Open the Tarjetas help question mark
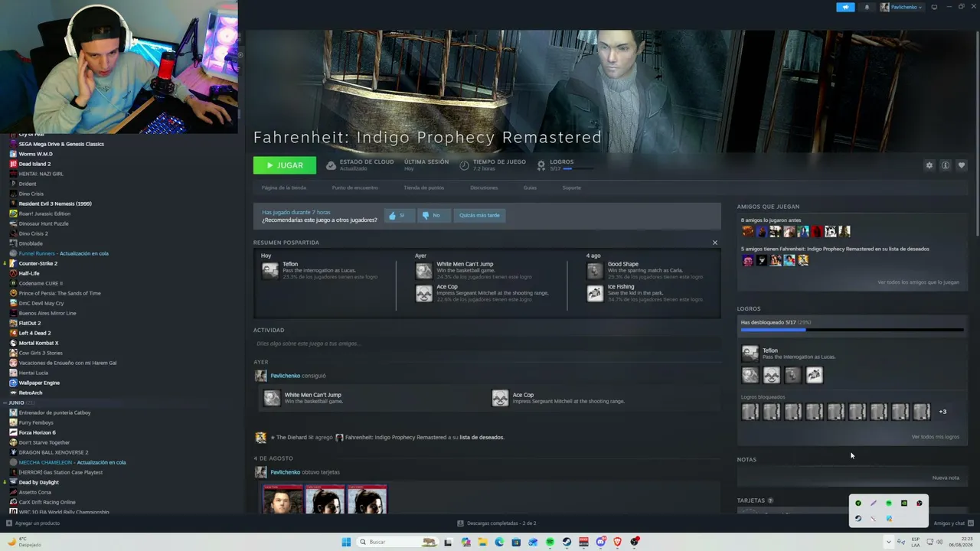 770,500
